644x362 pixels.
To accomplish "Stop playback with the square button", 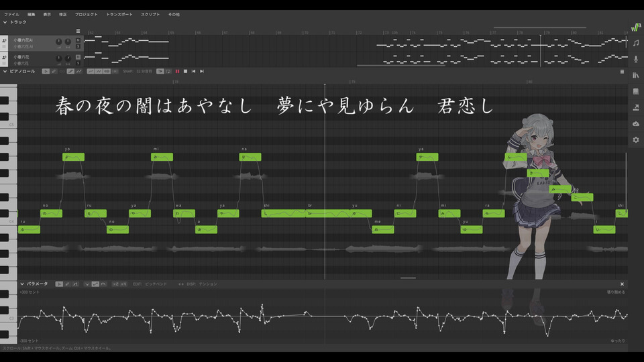I will 185,72.
